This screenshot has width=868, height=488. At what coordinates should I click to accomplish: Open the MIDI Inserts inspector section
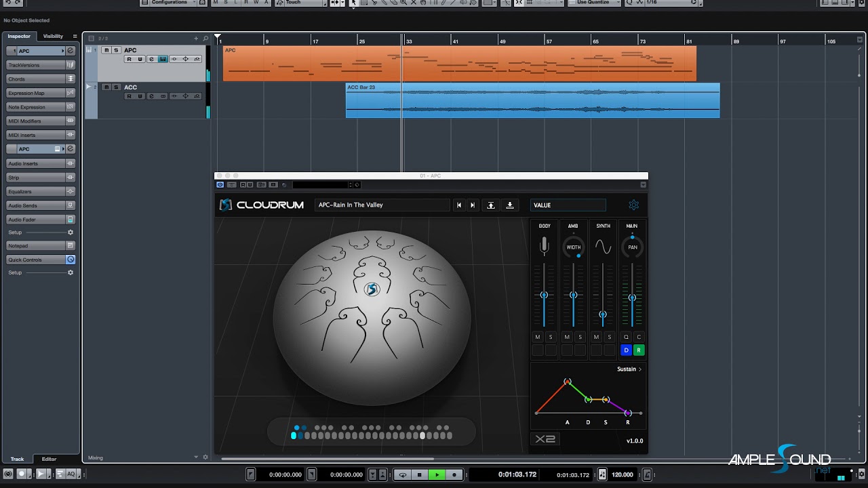tap(41, 135)
